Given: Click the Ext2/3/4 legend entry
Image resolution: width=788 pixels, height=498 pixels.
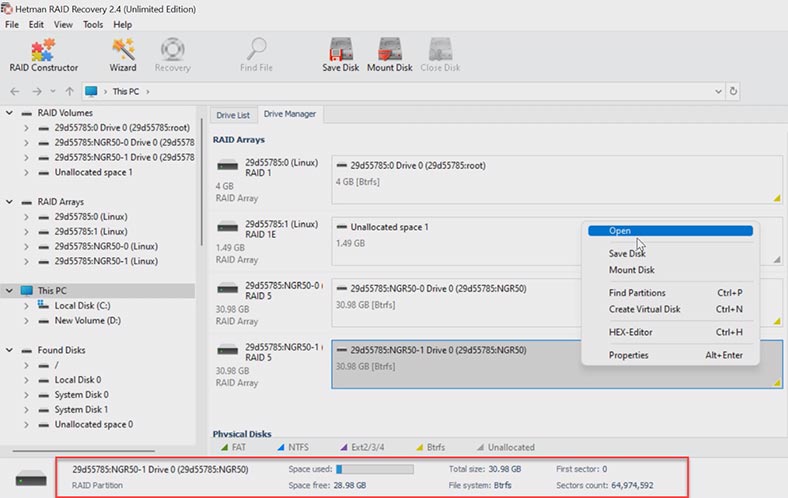Looking at the screenshot, I should click(362, 447).
